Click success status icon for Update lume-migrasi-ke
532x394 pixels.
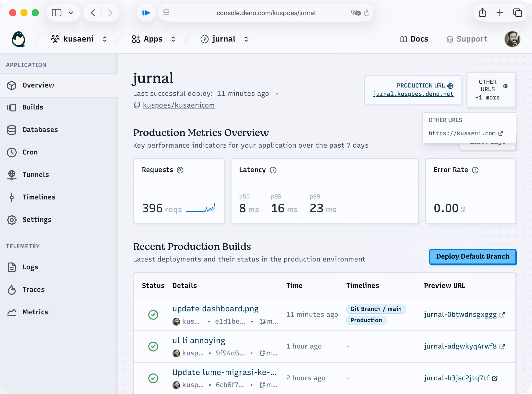pos(153,378)
